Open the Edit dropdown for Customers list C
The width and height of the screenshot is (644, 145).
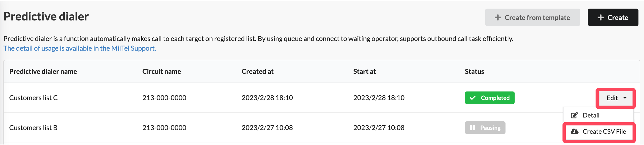coord(616,98)
